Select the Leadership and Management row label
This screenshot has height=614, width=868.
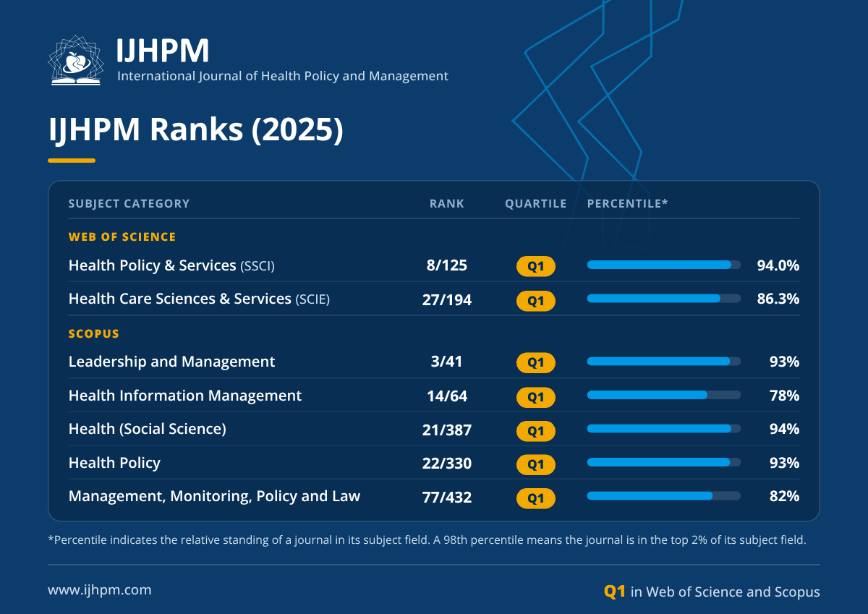tap(171, 362)
